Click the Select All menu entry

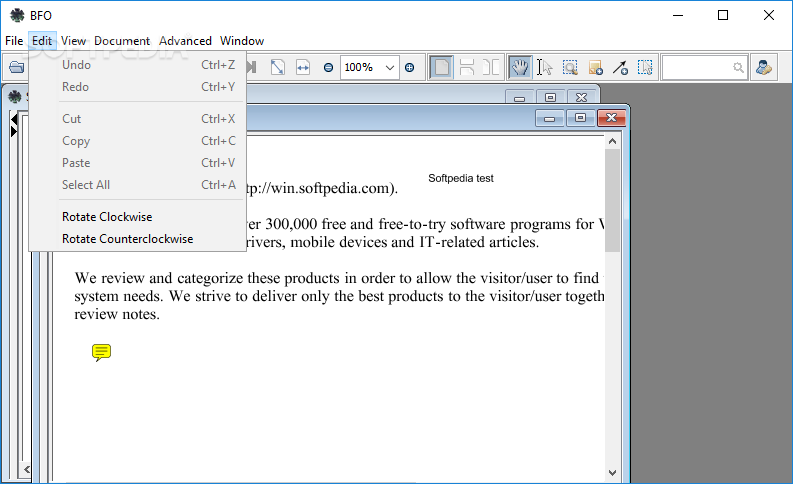tap(138, 185)
